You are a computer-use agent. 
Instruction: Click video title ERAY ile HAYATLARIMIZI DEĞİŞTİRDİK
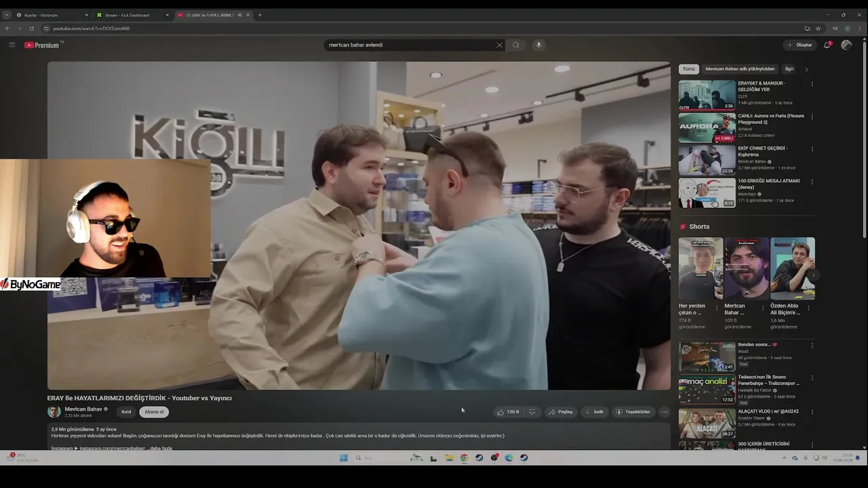coord(140,398)
